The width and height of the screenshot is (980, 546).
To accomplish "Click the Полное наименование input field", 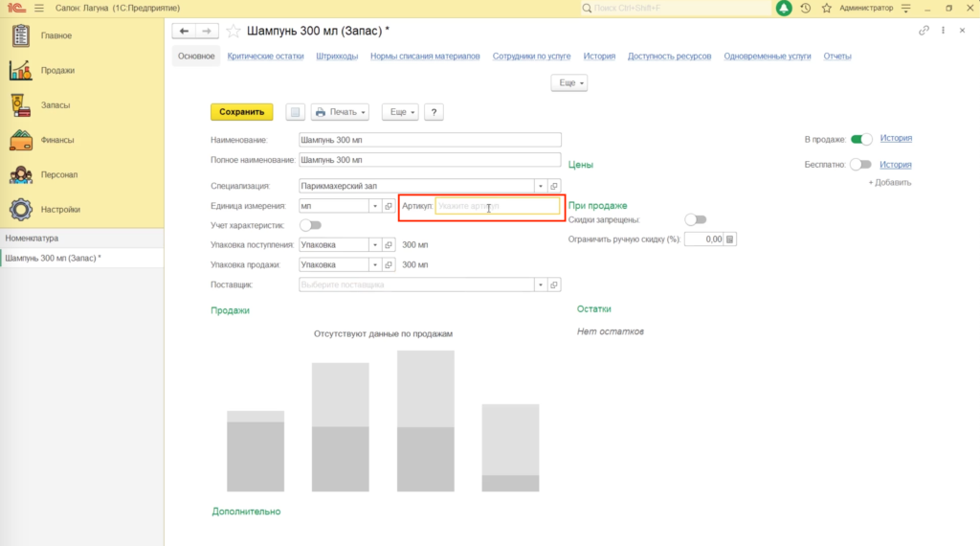I will [430, 160].
